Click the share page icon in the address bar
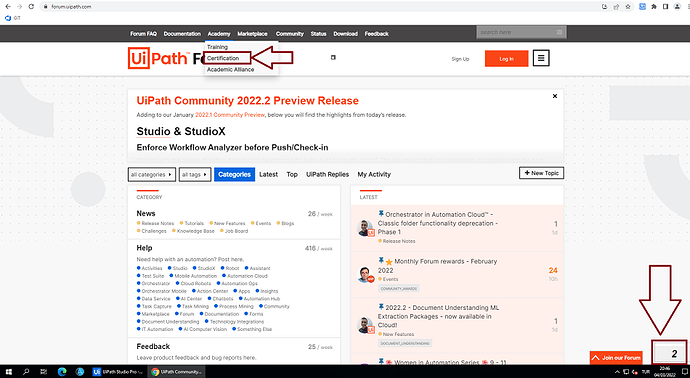 pyautogui.click(x=616, y=7)
